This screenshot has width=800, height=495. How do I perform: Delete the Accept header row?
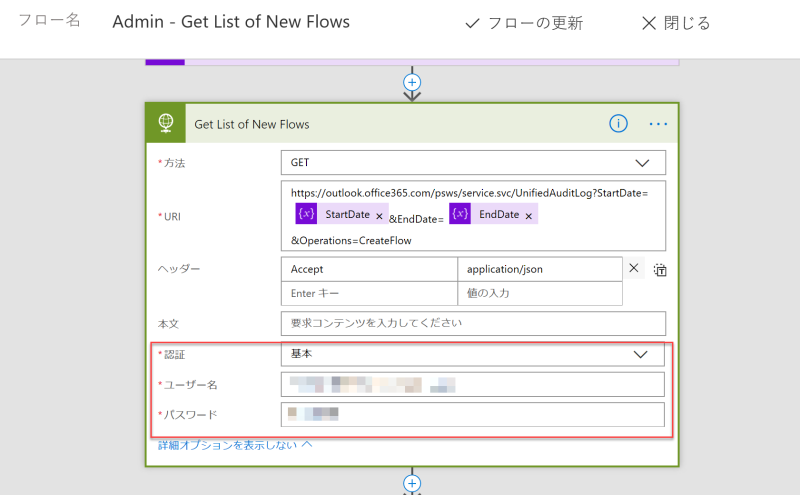634,268
